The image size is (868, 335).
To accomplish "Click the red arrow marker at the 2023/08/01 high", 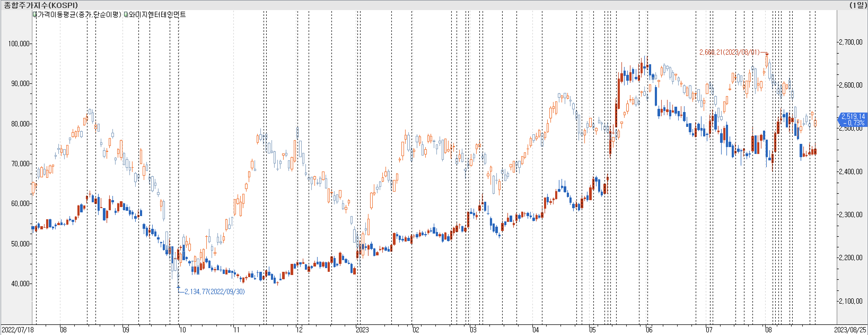I will [x=767, y=54].
